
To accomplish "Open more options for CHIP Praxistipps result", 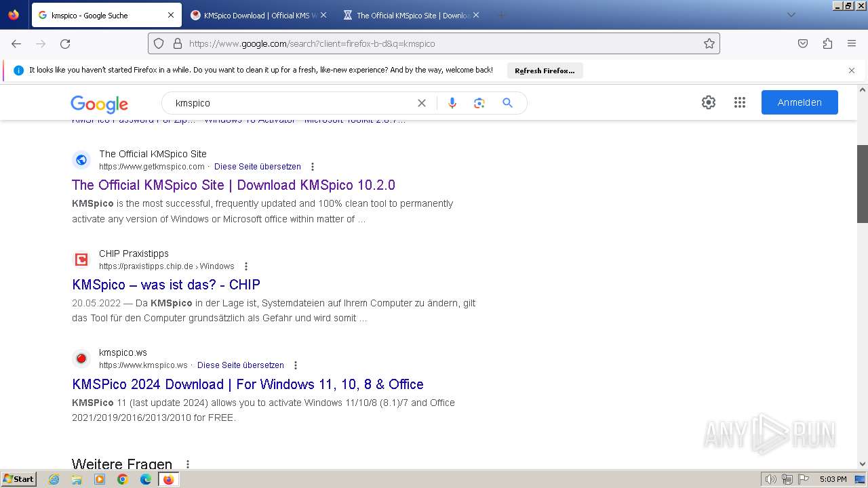I will tap(246, 266).
